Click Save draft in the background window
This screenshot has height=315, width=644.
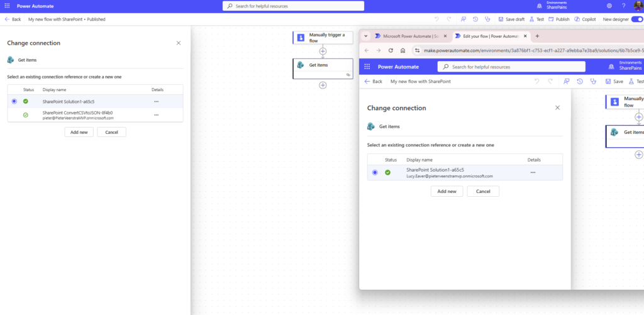[x=511, y=19]
